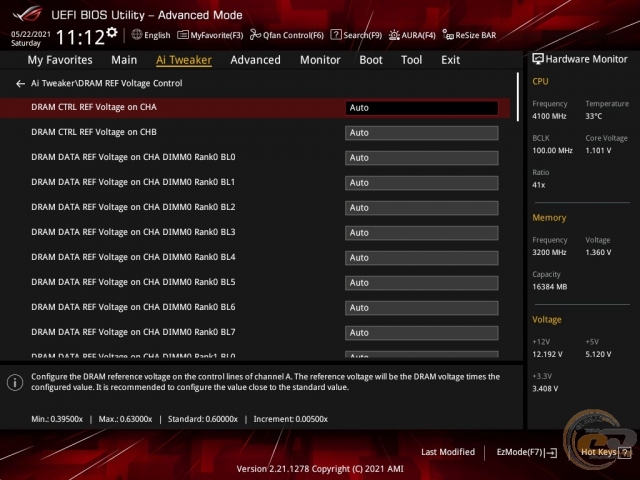Click the back arrow beside Ai Tweaker path
The height and width of the screenshot is (480, 640).
[x=20, y=84]
